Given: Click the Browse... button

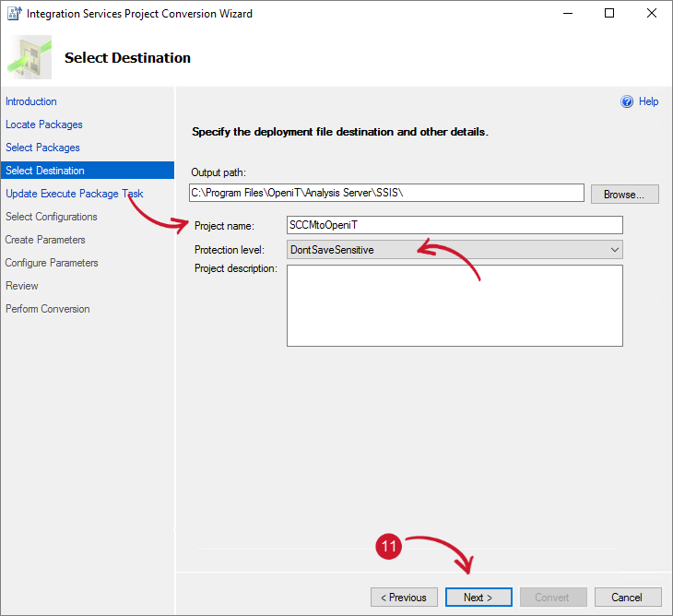Looking at the screenshot, I should coord(624,195).
